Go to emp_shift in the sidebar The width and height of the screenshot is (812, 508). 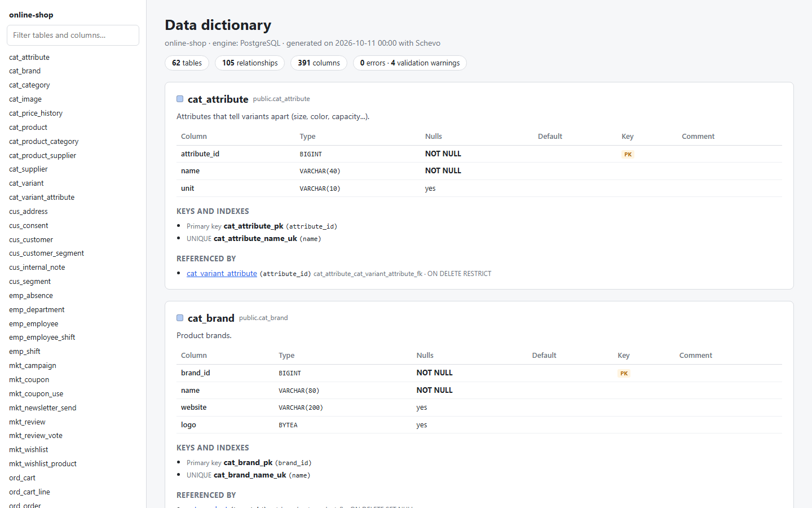pyautogui.click(x=25, y=352)
